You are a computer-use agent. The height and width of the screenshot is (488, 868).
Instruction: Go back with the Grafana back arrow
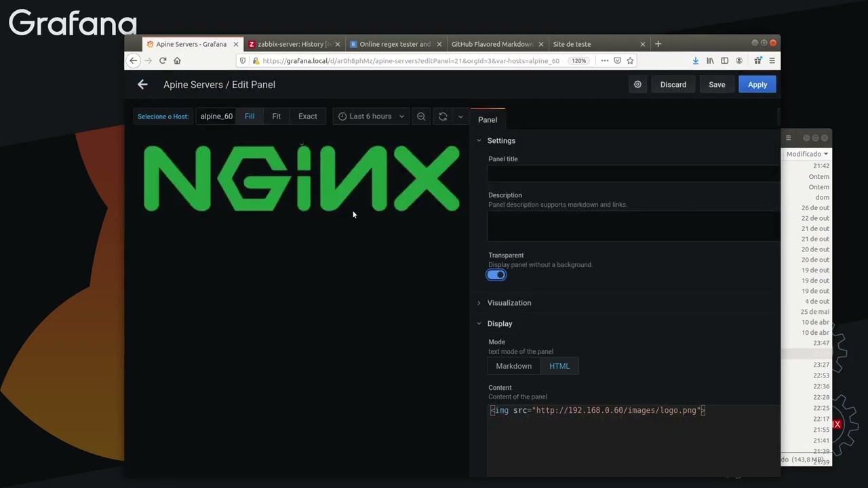coord(142,85)
